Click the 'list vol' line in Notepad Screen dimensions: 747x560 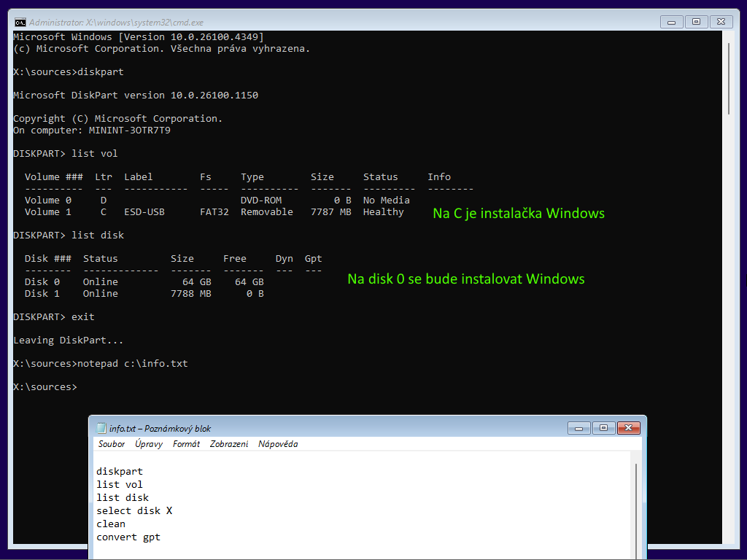click(119, 484)
